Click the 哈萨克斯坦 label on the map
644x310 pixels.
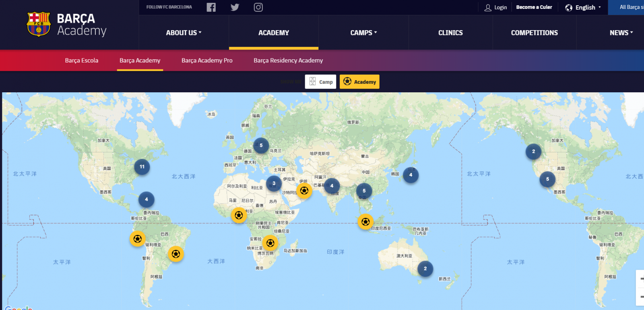320,154
